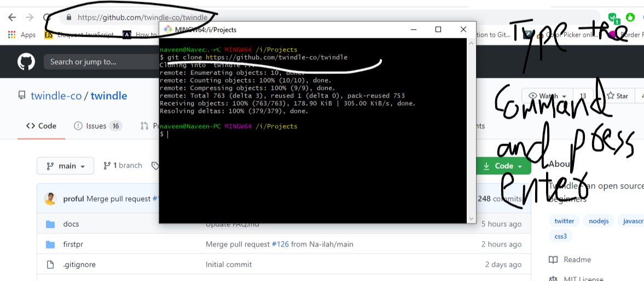This screenshot has width=644, height=281.
Task: Open the Watch dropdown button
Action: click(x=548, y=96)
